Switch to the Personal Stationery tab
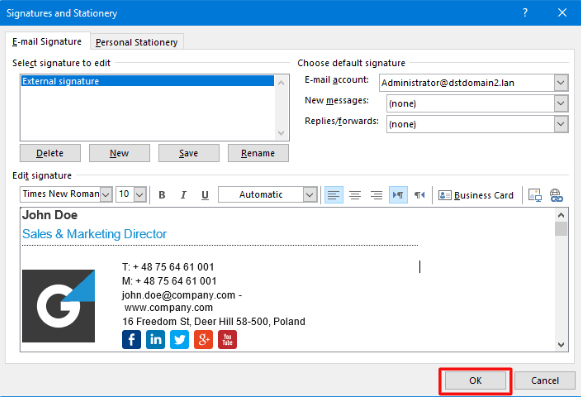 [137, 42]
